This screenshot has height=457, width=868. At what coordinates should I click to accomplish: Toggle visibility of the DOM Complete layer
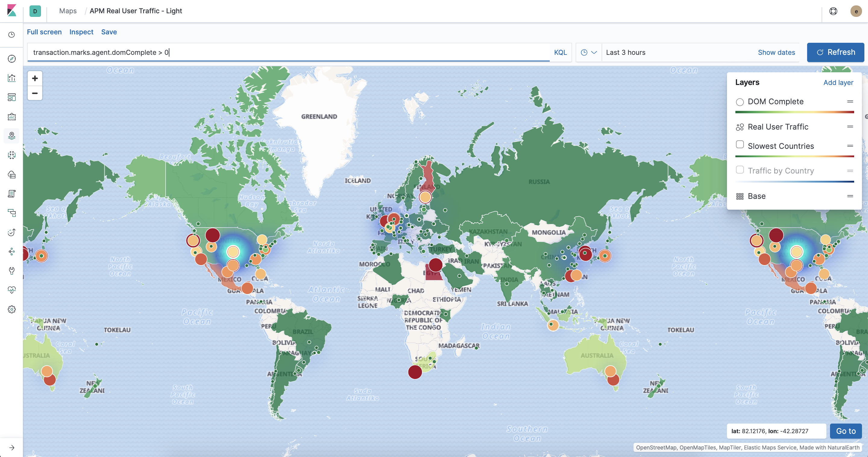click(x=740, y=102)
